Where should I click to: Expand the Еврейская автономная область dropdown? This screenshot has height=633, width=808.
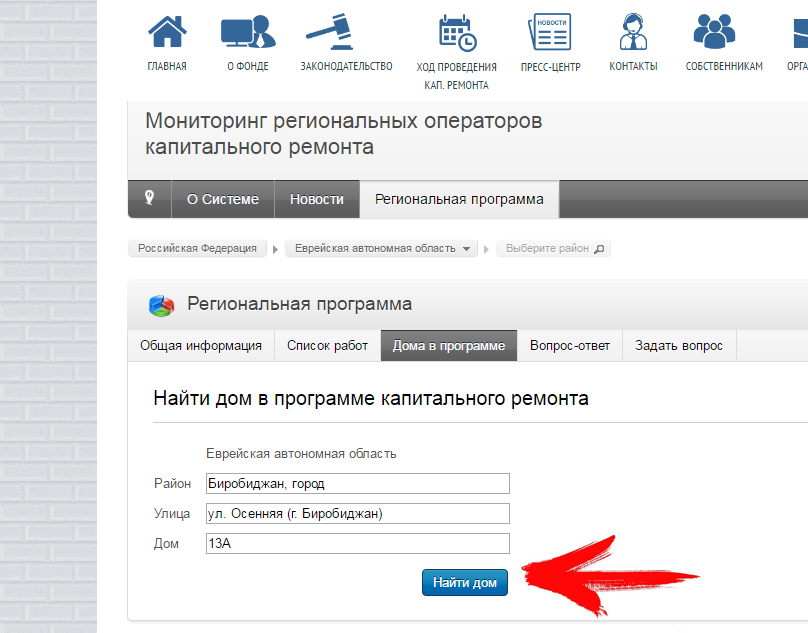tap(382, 248)
